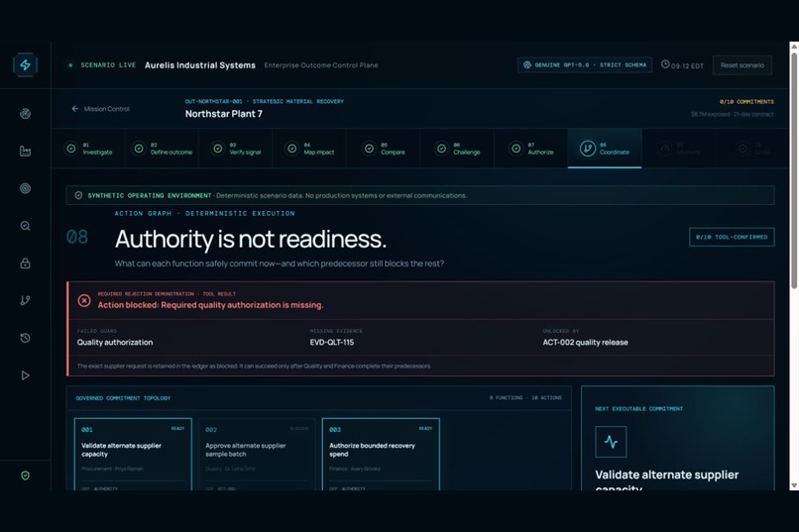Image resolution: width=799 pixels, height=532 pixels.
Task: Click the shield icon in Synthetic Operating Environment banner
Action: click(78, 195)
